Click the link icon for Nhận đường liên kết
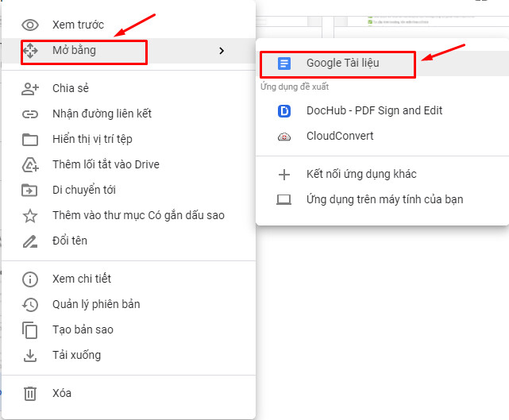The width and height of the screenshot is (509, 420). pyautogui.click(x=30, y=114)
